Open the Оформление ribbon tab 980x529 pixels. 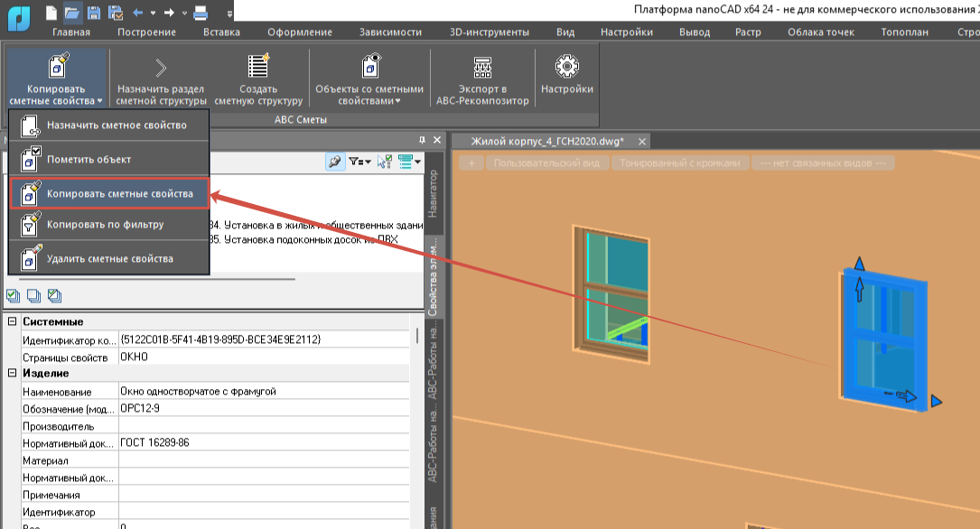coord(300,32)
